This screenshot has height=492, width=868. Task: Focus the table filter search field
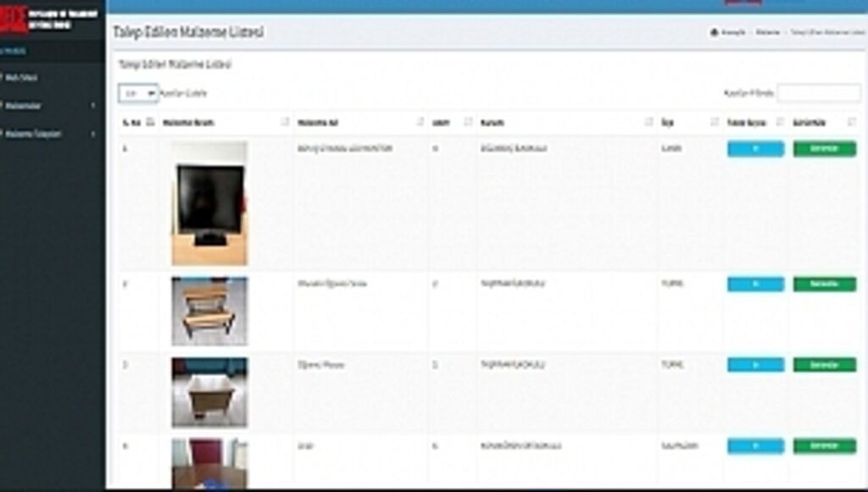point(818,93)
